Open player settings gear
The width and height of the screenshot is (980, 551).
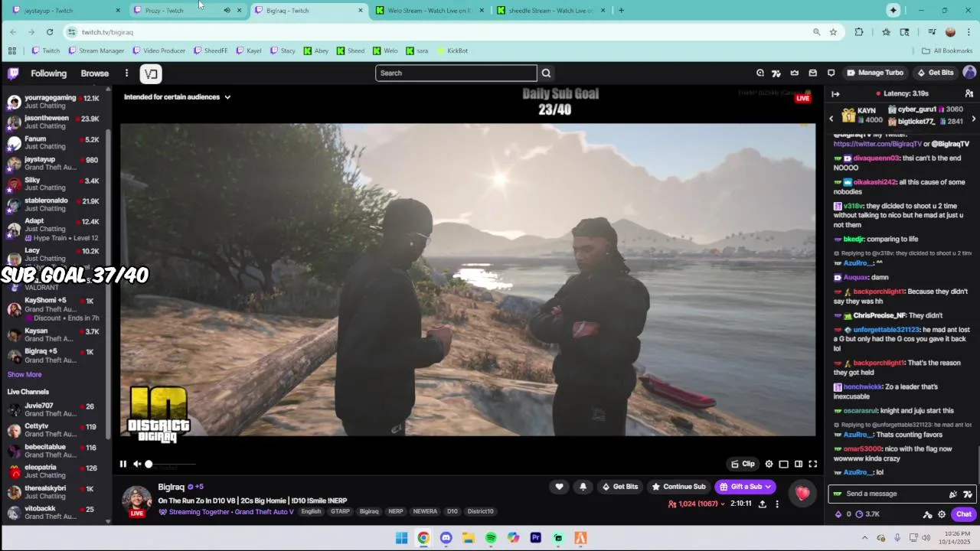tap(769, 464)
